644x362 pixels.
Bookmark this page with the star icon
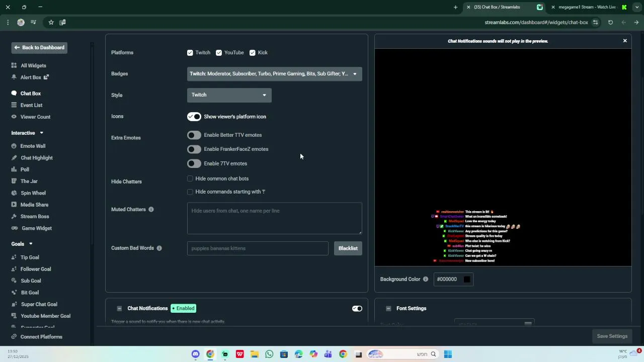[x=51, y=22]
